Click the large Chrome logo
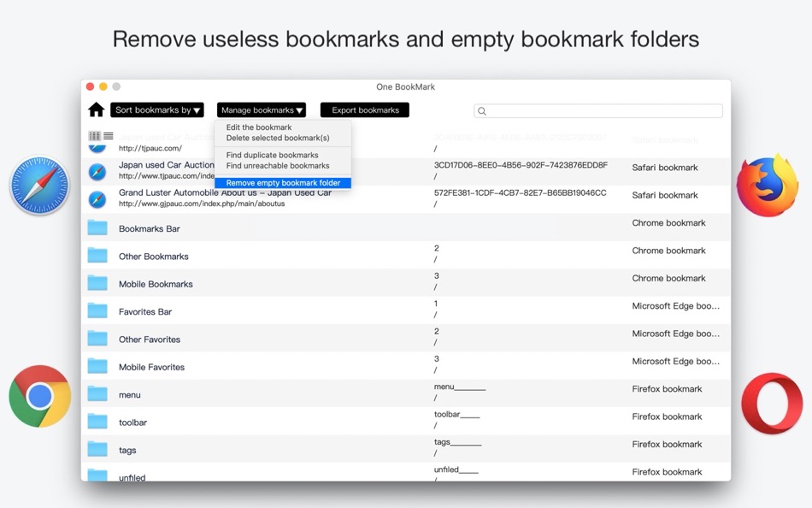This screenshot has height=508, width=812. (x=40, y=396)
